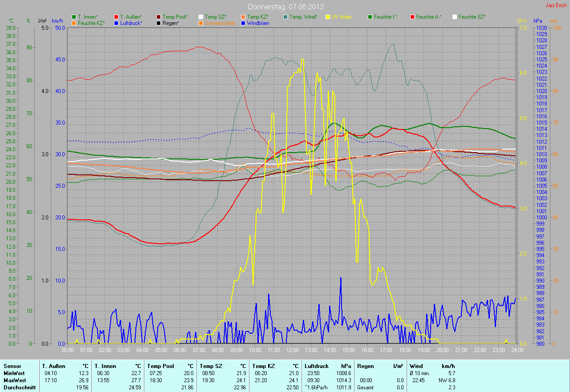Select the "MinWert" row label
Viewport: 570px width, 392px height.
pos(14,373)
